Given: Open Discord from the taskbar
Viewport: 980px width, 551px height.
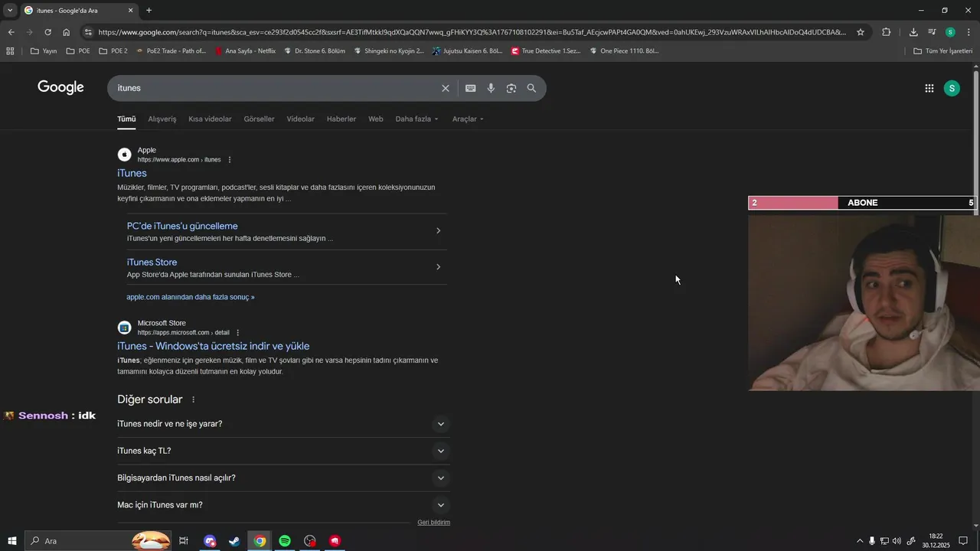Looking at the screenshot, I should 211,541.
